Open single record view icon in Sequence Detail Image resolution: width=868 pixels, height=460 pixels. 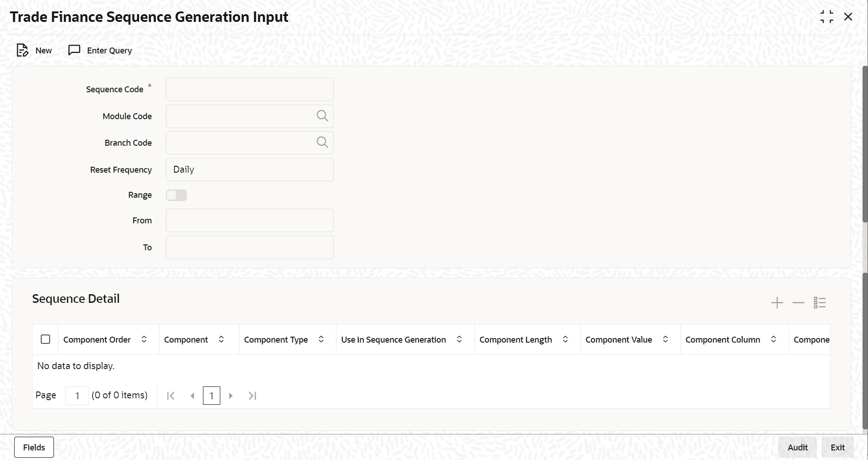(820, 303)
